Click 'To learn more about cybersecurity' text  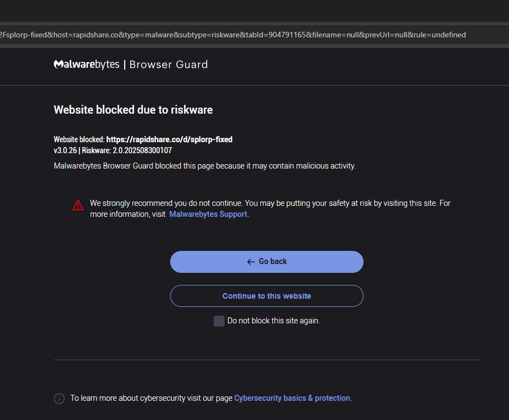point(151,398)
